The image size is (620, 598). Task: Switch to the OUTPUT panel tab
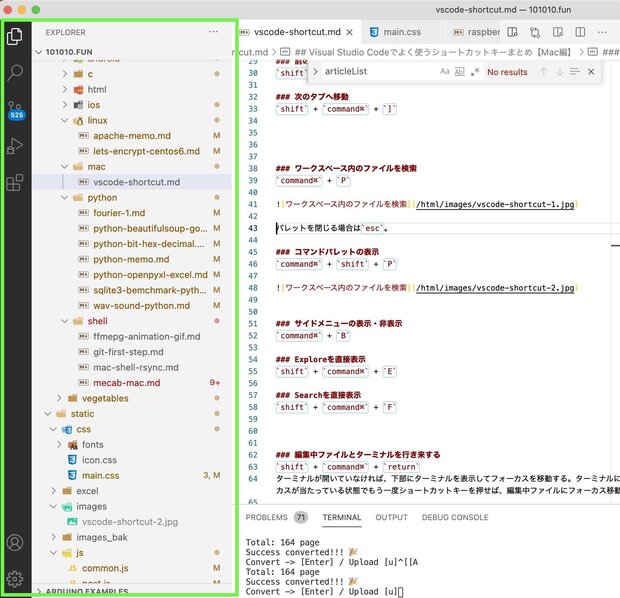(x=391, y=517)
